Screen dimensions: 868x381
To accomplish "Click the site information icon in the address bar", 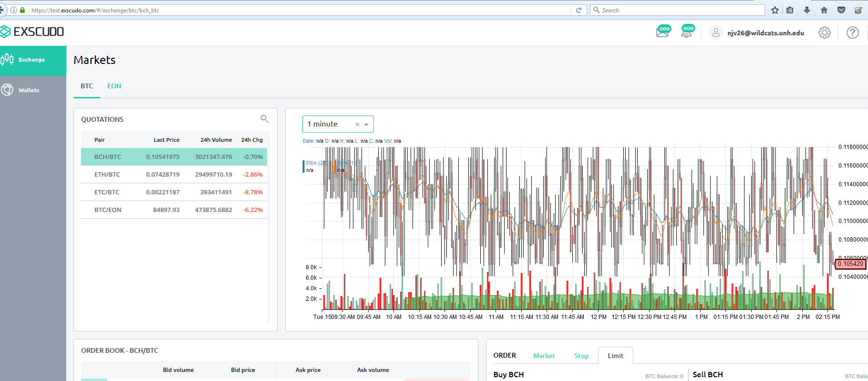I will (14, 10).
